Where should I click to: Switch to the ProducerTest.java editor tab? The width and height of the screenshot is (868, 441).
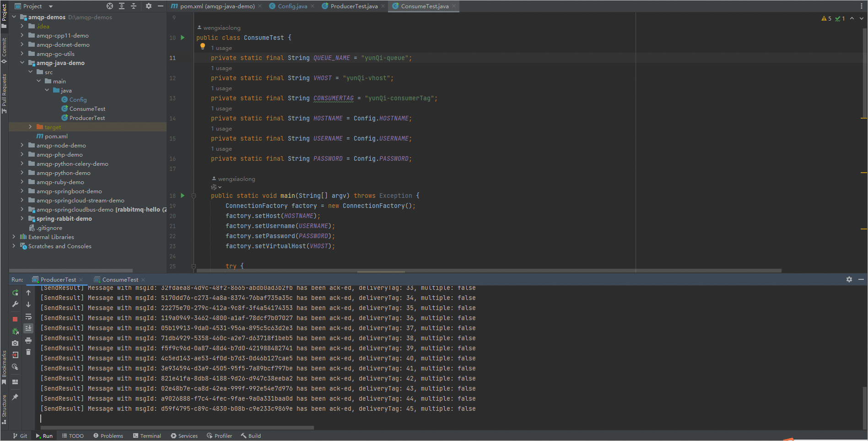click(354, 6)
